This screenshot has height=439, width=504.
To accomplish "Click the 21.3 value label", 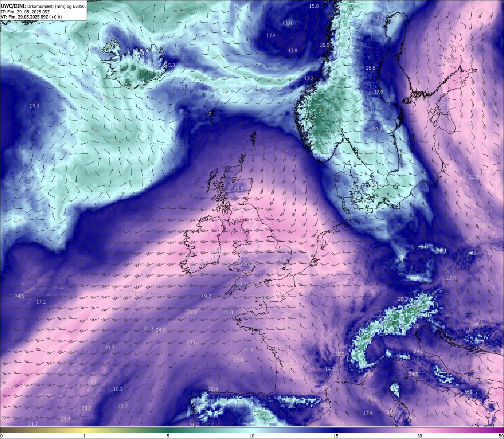I will [x=148, y=329].
